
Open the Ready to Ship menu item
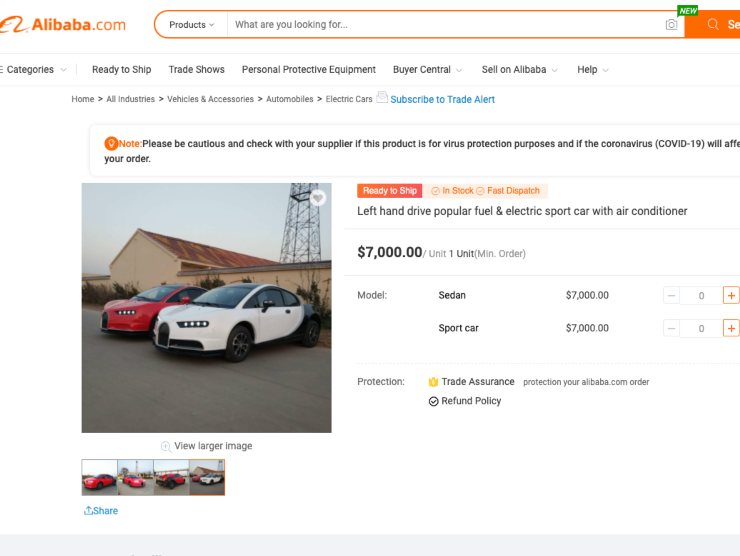tap(121, 70)
